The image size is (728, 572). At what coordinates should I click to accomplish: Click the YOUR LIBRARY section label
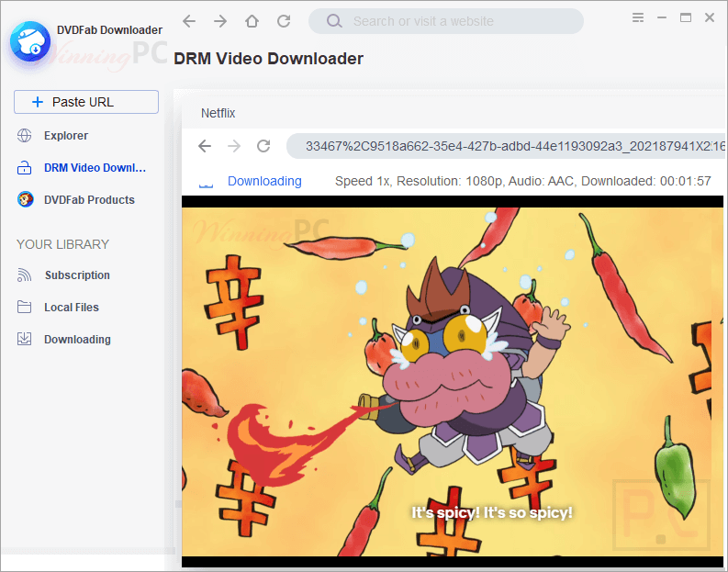62,244
